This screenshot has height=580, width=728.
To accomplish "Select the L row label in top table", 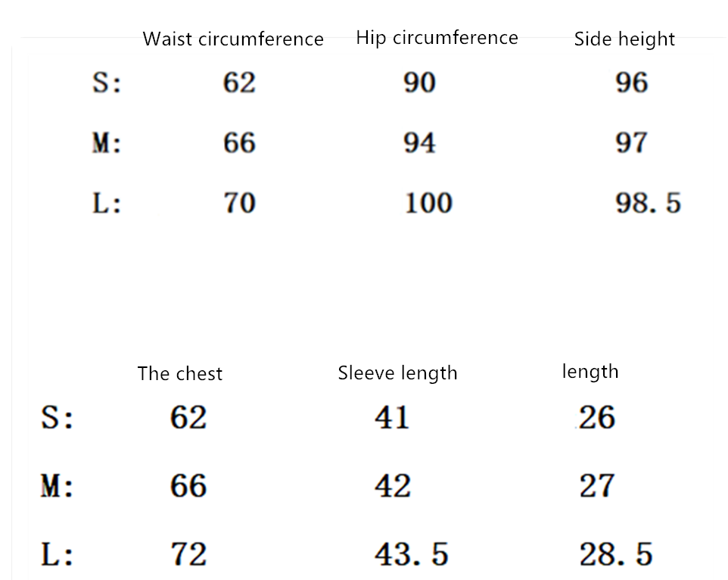I will (107, 203).
